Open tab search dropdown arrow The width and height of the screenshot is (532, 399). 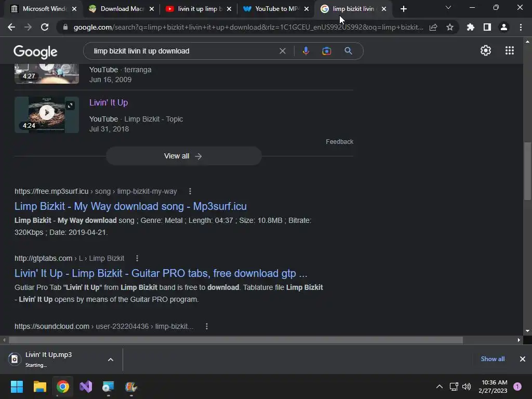tap(448, 7)
